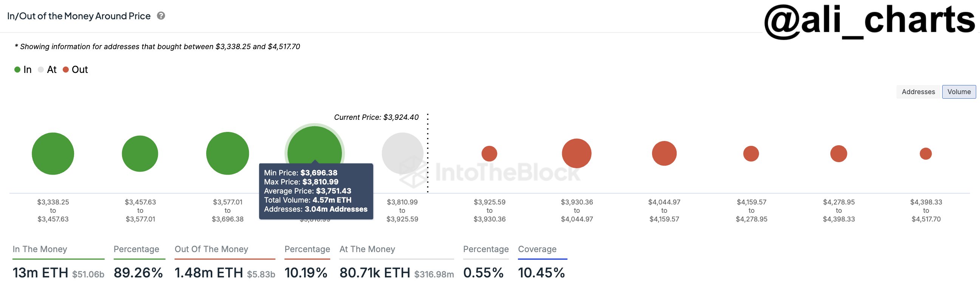The height and width of the screenshot is (288, 980).
Task: Switch to the Addresses view
Action: [918, 92]
